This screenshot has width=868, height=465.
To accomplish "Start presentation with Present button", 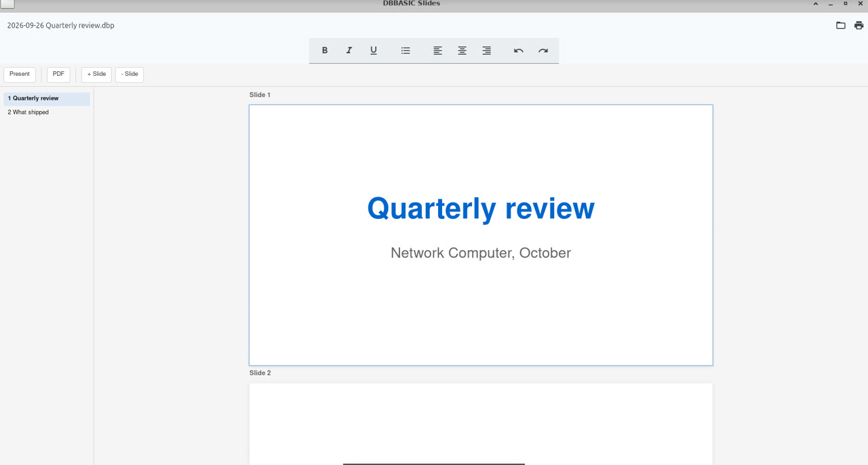I will tap(20, 74).
